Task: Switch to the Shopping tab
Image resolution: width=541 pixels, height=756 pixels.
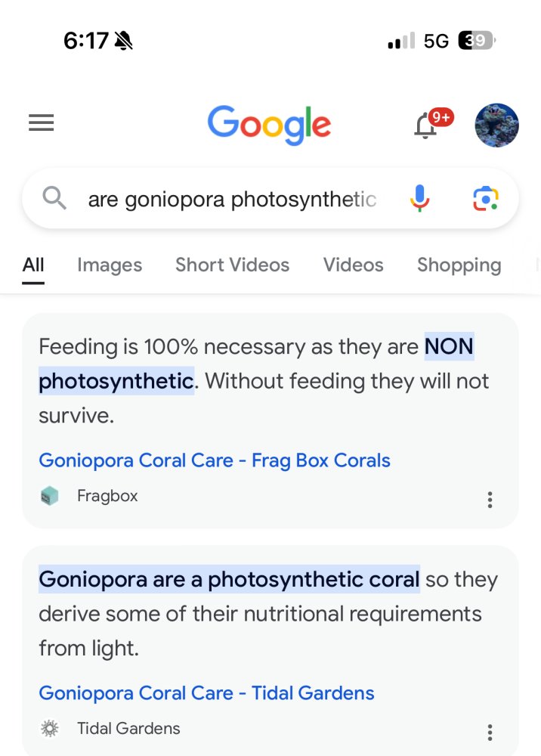Action: [x=459, y=265]
